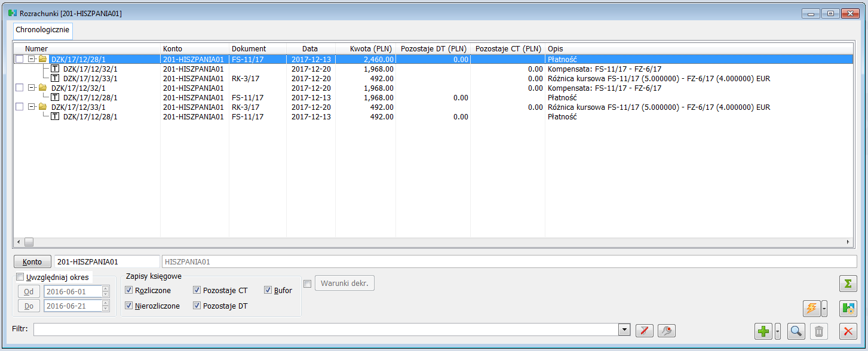The height and width of the screenshot is (351, 868).
Task: Collapse the DZK/17/12/33/1 RK-3/17 folder row
Action: (x=32, y=107)
